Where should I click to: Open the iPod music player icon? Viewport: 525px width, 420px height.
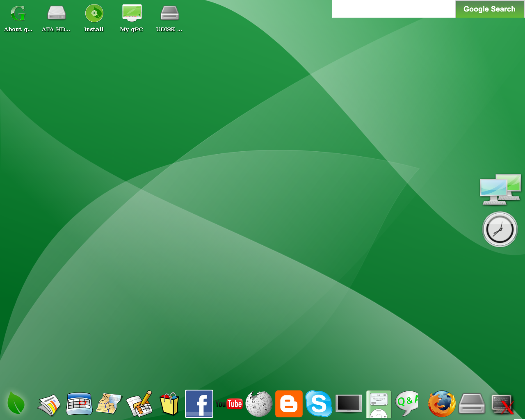point(379,404)
